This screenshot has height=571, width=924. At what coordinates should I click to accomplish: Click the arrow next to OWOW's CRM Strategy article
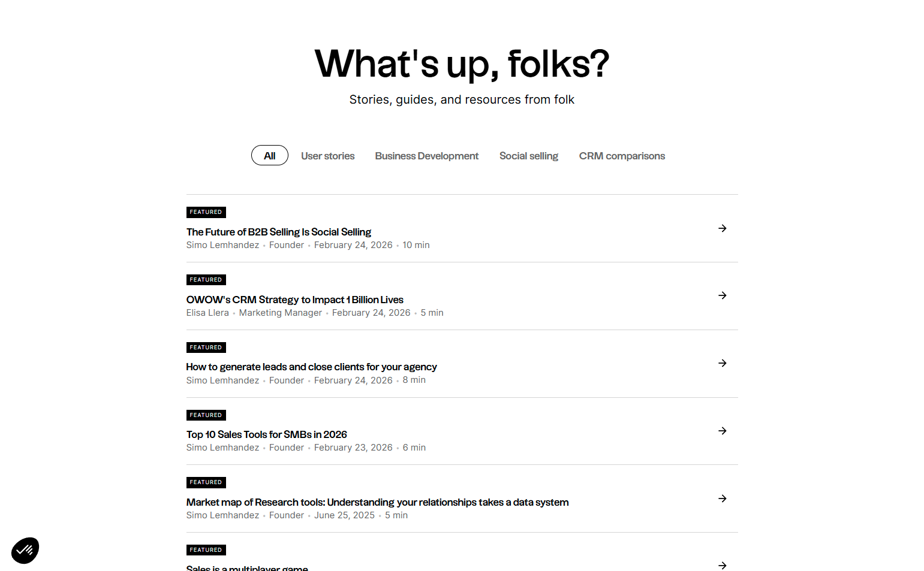click(722, 295)
